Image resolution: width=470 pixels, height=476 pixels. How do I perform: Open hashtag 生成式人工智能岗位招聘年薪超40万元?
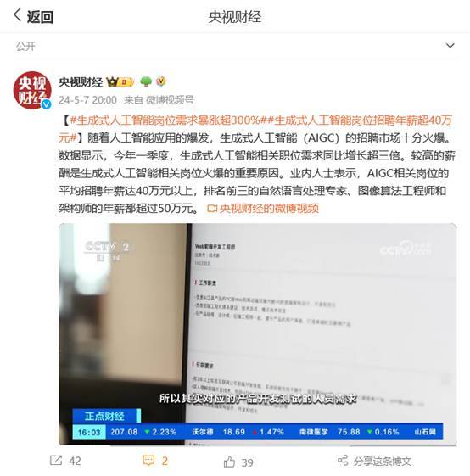click(255, 129)
